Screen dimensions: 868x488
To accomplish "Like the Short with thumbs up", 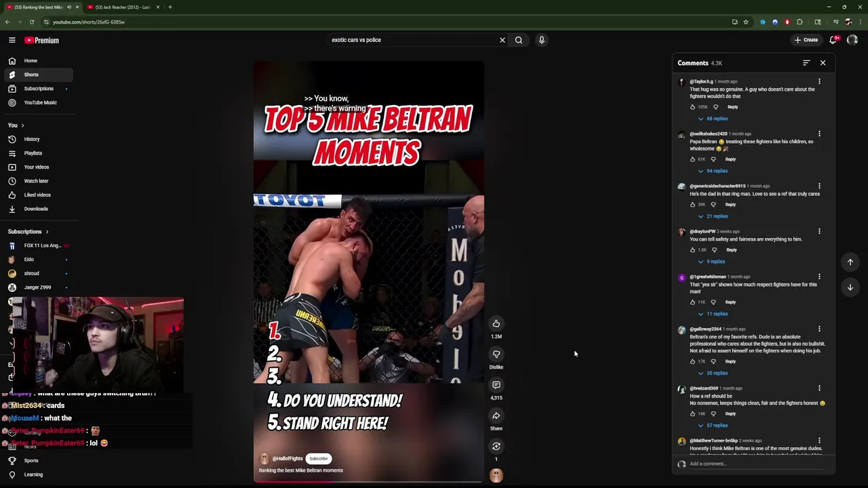I will pos(496,323).
